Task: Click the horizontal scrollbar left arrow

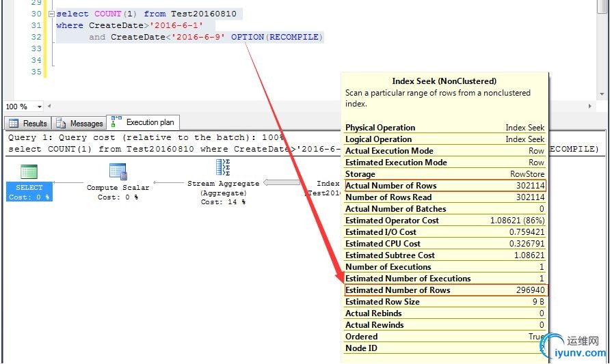Action: coord(49,106)
